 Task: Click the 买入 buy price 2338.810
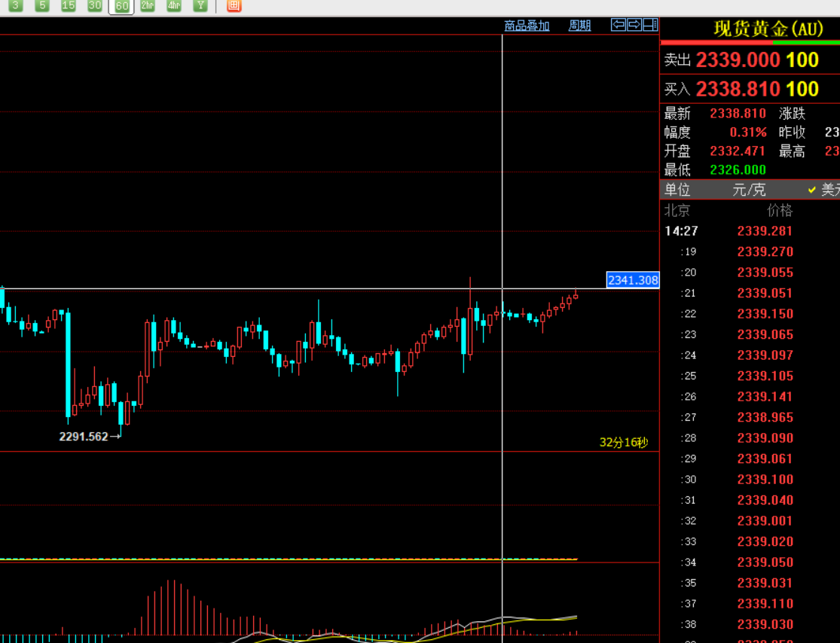pos(737,89)
